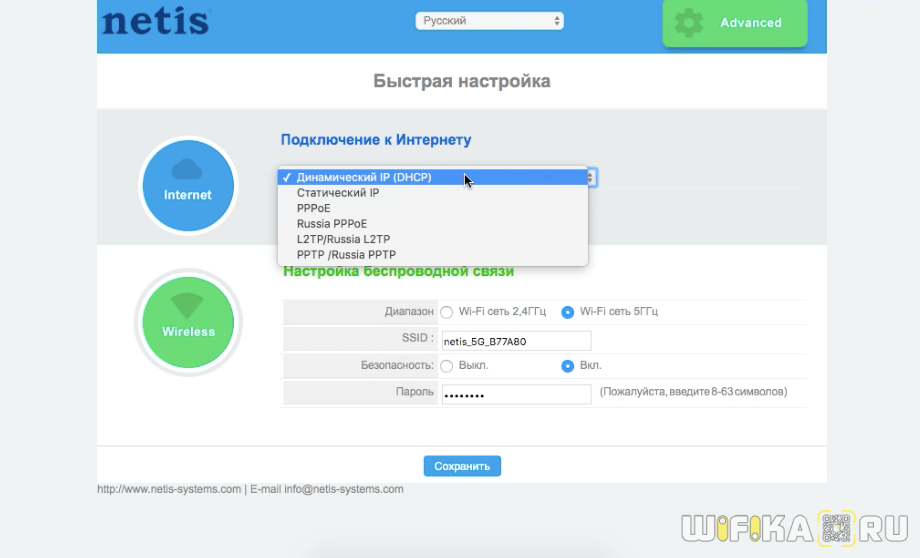Set security to Вкл. radio option

(x=568, y=366)
